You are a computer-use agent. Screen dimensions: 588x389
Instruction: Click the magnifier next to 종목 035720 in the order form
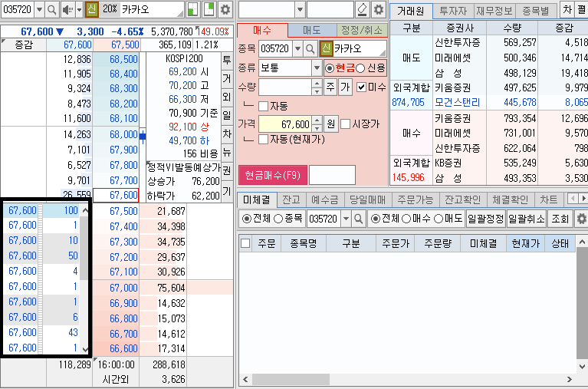pyautogui.click(x=310, y=49)
